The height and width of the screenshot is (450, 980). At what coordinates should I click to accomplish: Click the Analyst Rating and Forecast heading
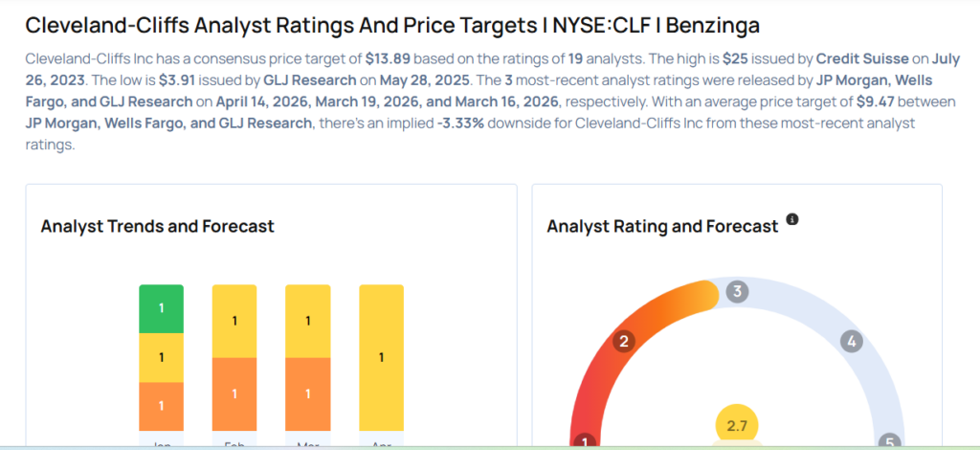(662, 227)
